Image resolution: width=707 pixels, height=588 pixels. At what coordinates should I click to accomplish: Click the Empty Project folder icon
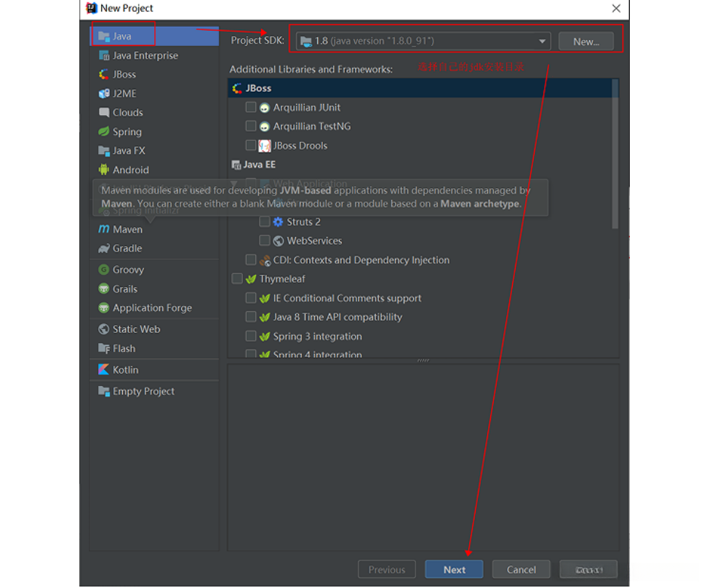click(104, 391)
